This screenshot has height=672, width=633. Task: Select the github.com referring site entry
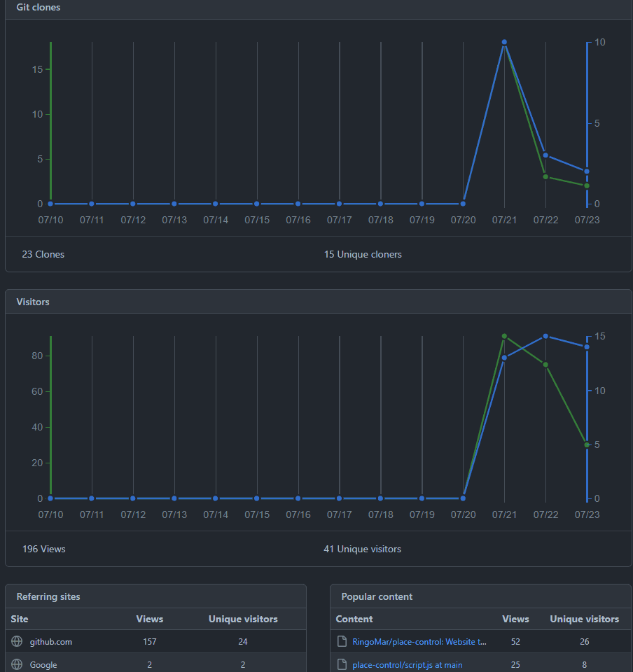click(50, 641)
